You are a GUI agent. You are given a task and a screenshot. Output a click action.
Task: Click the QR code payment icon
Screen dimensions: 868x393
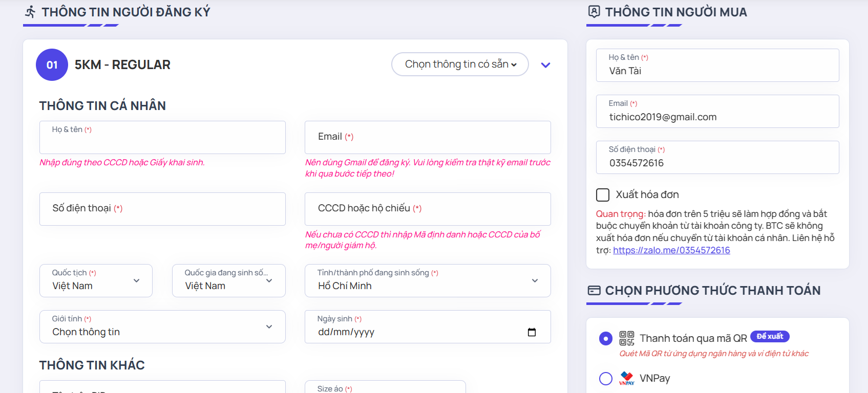(626, 338)
